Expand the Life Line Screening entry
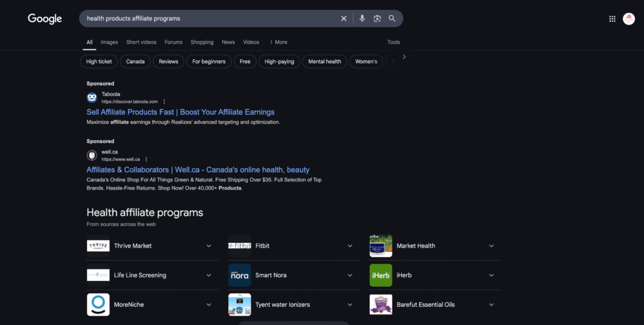Viewport: 644px width, 325px height. [x=209, y=275]
